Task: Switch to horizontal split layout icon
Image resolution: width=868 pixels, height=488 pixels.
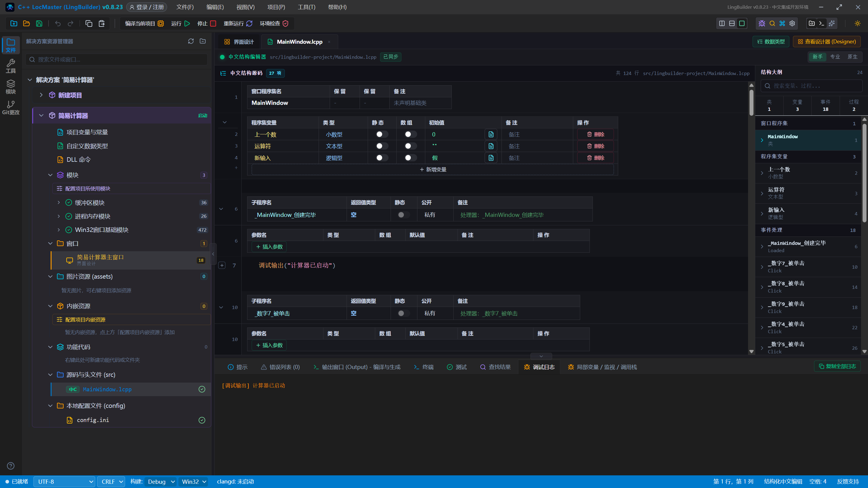Action: coord(732,23)
